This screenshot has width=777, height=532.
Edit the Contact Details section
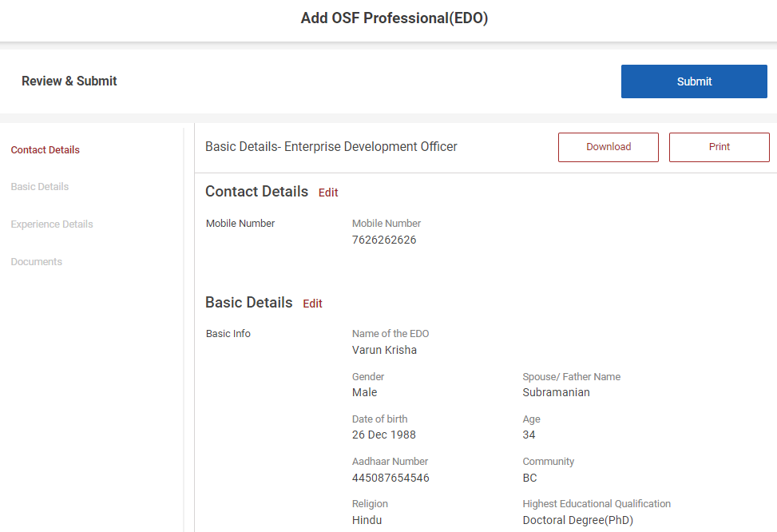pos(328,193)
